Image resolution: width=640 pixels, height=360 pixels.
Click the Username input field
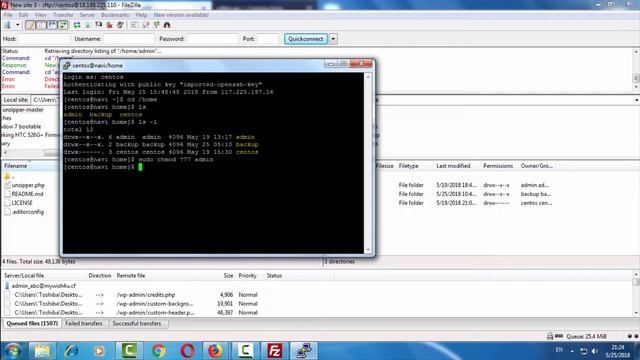pyautogui.click(x=129, y=39)
